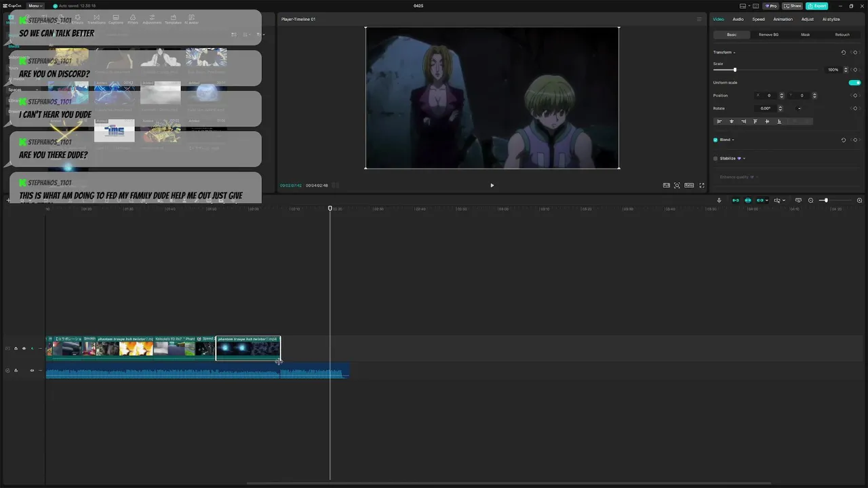The width and height of the screenshot is (868, 488).
Task: Switch to the Adjust tab
Action: (x=808, y=19)
